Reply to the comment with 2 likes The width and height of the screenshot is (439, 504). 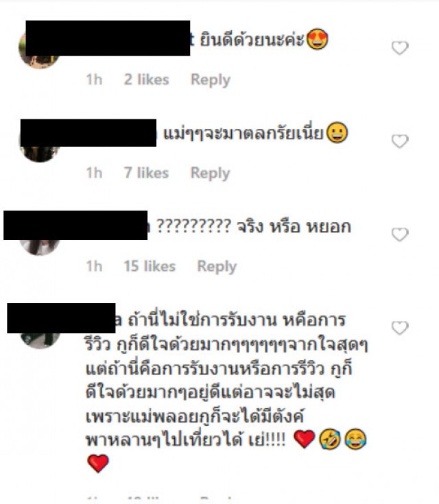pos(211,80)
